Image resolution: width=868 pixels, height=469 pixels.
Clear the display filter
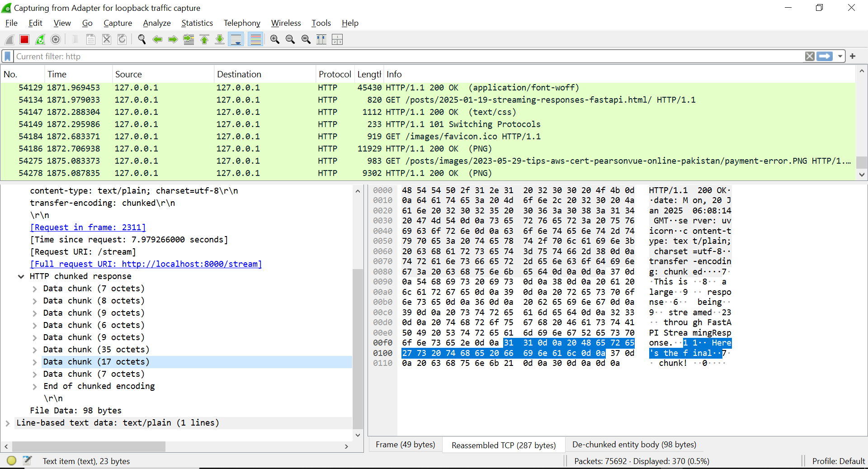[x=810, y=57]
